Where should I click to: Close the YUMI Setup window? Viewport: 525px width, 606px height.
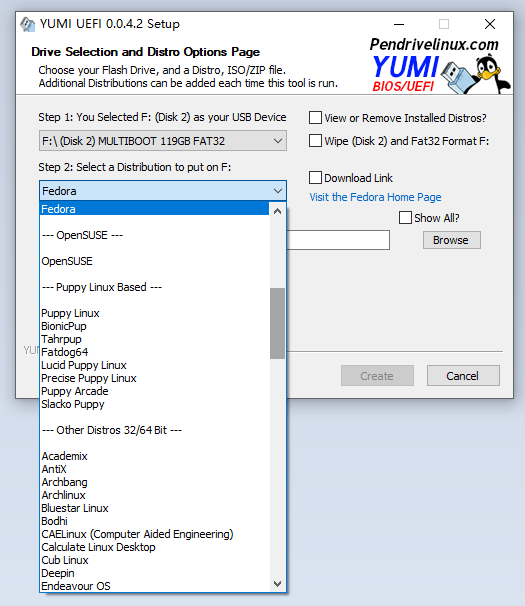coord(490,24)
